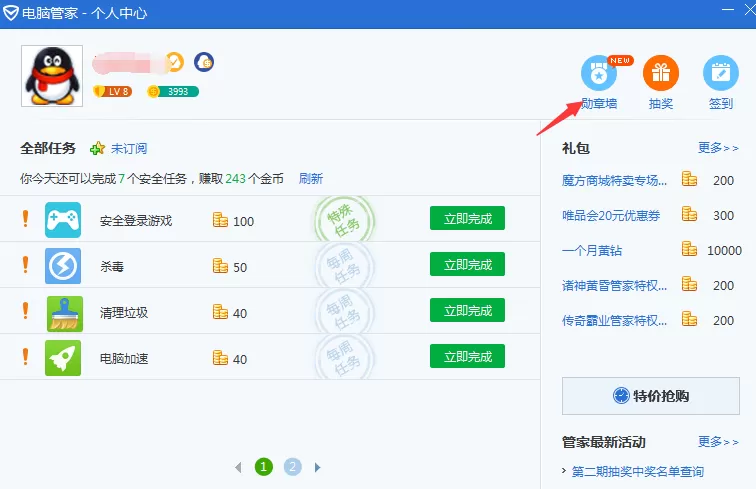Click the 电脑加速 rocket icon
Viewport: 756px width, 489px height.
click(x=63, y=358)
